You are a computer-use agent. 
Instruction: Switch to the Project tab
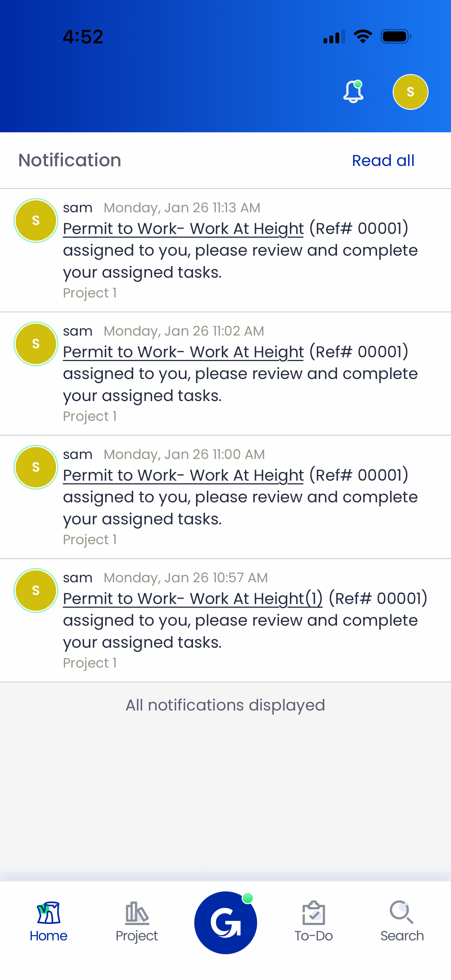tap(136, 921)
